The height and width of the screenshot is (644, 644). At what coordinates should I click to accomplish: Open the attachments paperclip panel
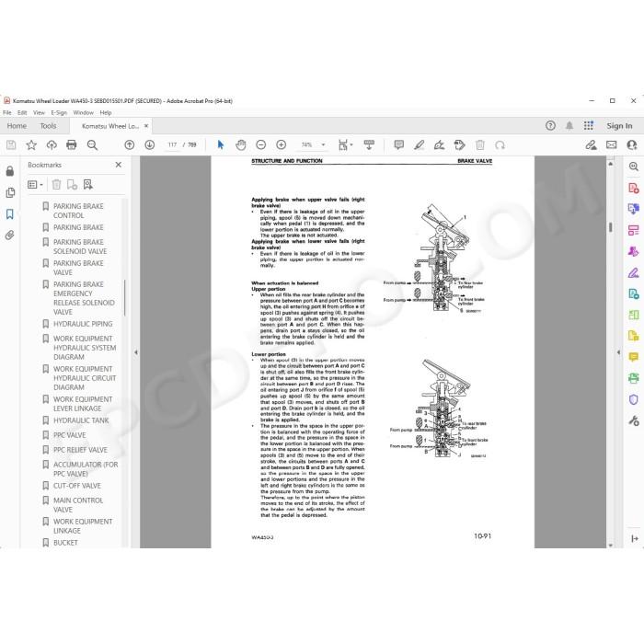pos(10,236)
